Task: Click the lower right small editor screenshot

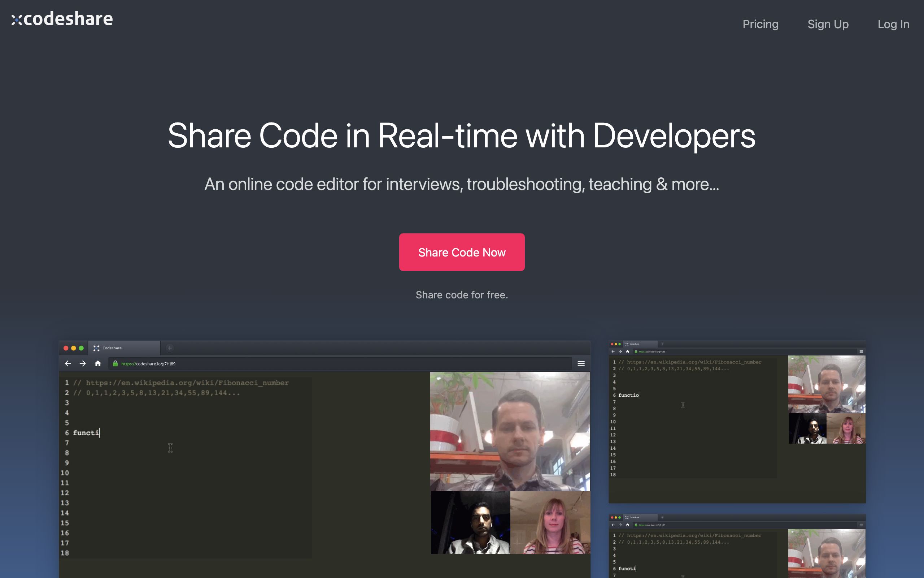Action: coord(737,546)
